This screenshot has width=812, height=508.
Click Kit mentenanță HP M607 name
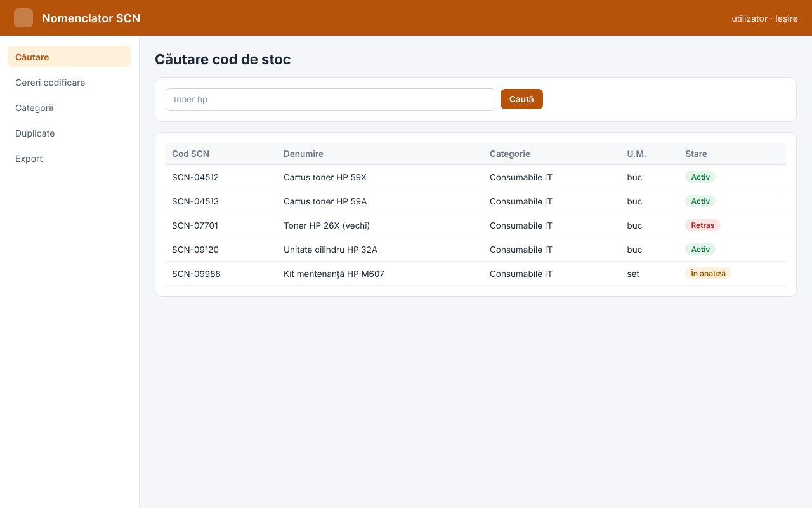[x=334, y=274]
